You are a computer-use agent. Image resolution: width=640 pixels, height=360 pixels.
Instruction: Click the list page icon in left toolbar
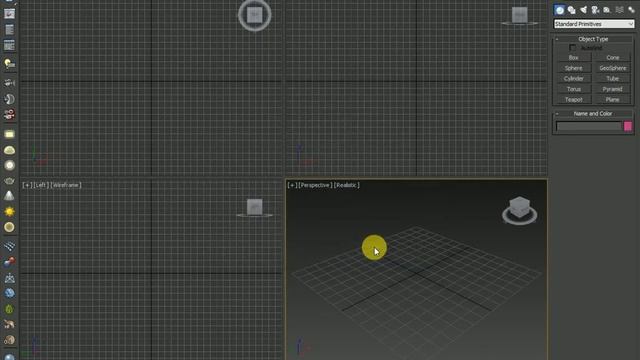(x=9, y=29)
